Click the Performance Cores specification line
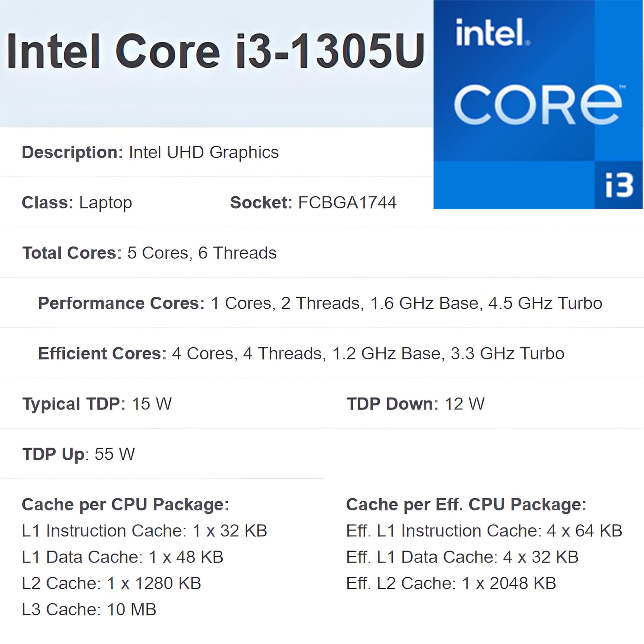Image resolution: width=644 pixels, height=644 pixels. pyautogui.click(x=320, y=303)
